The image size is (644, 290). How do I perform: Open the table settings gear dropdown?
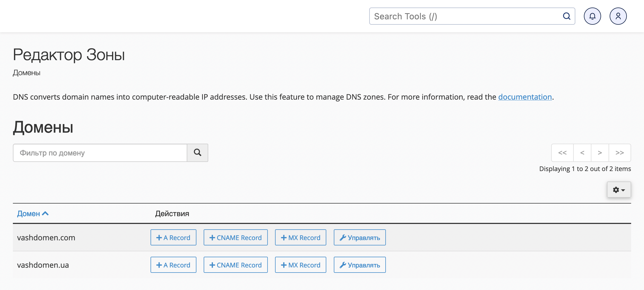[619, 190]
